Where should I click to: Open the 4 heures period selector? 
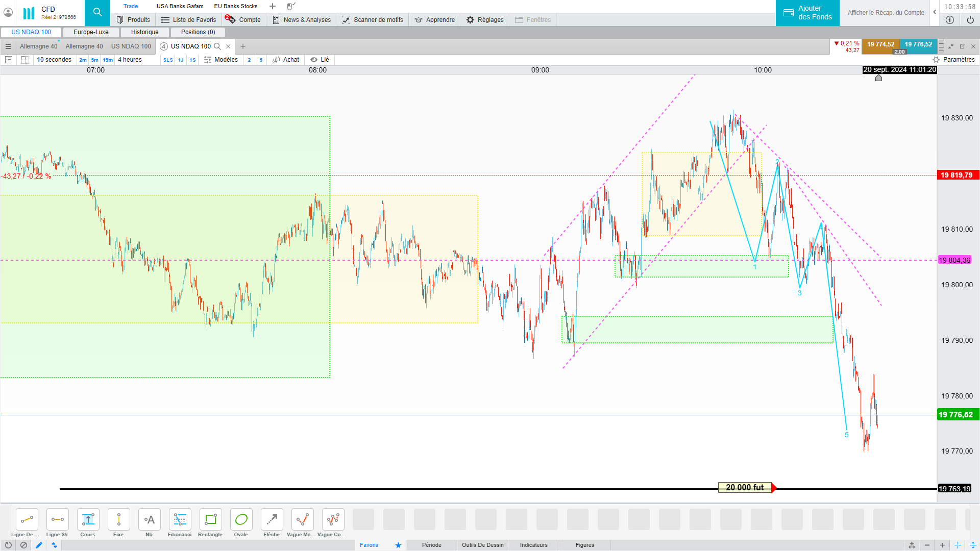click(x=130, y=60)
